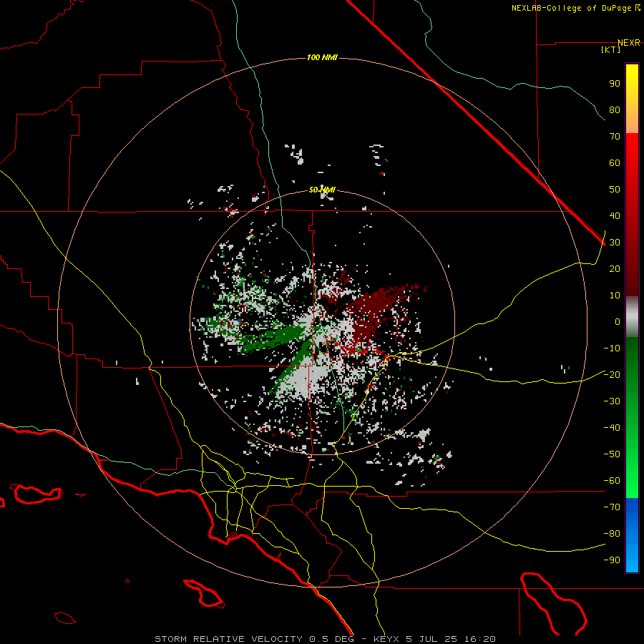Click the 5 JUL 25 date text
644x644 pixels.
tap(432, 639)
